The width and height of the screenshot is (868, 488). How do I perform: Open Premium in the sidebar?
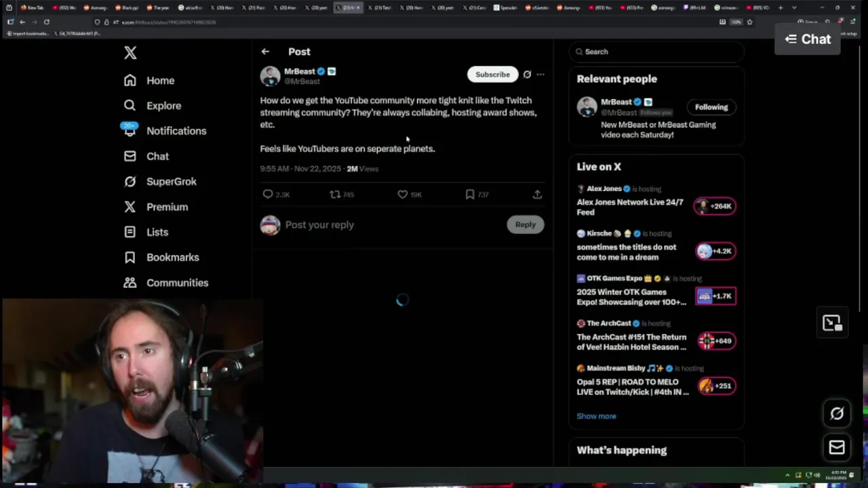tap(156, 207)
